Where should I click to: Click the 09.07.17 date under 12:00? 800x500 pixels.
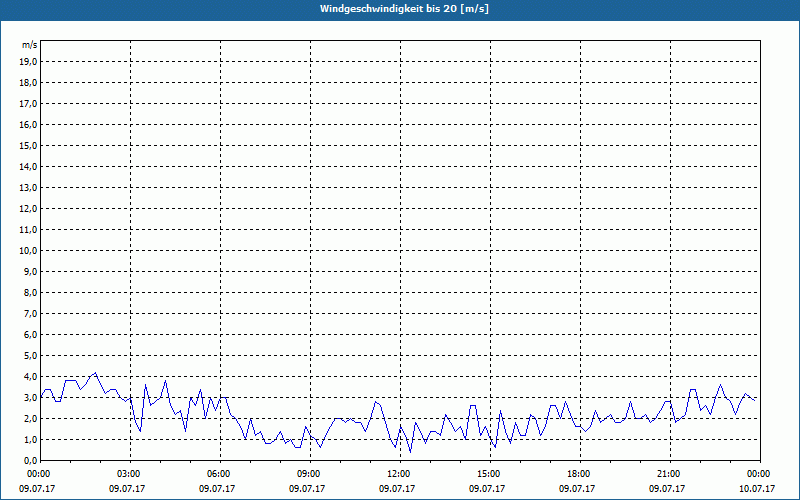[x=397, y=489]
